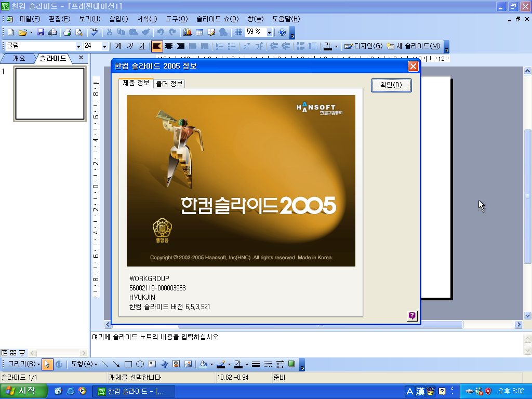
Task: Select the object pointer tool in drawing toolbar
Action: (47, 364)
